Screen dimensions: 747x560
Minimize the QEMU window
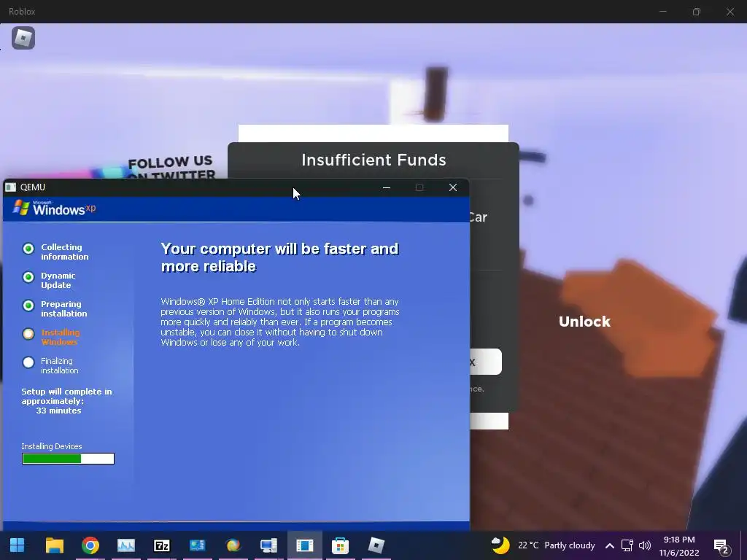click(387, 187)
